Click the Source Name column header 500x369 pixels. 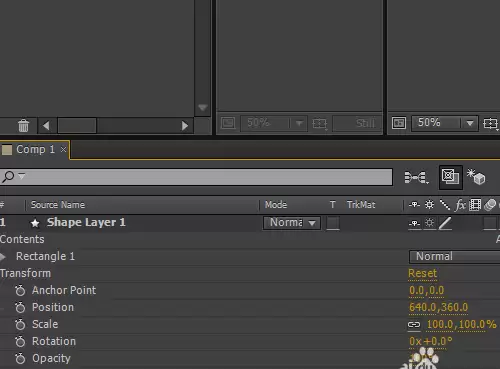click(x=58, y=205)
